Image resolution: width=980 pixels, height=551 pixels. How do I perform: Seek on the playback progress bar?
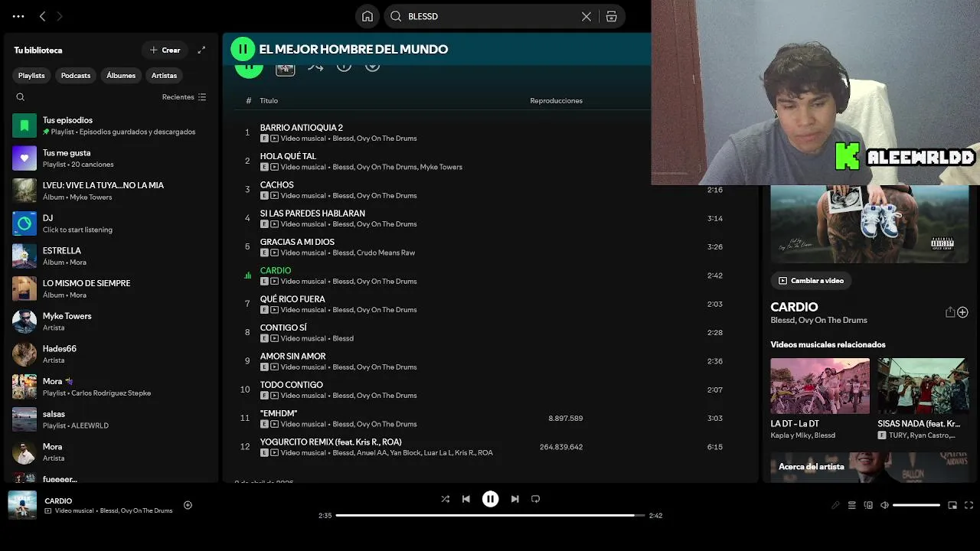(490, 516)
